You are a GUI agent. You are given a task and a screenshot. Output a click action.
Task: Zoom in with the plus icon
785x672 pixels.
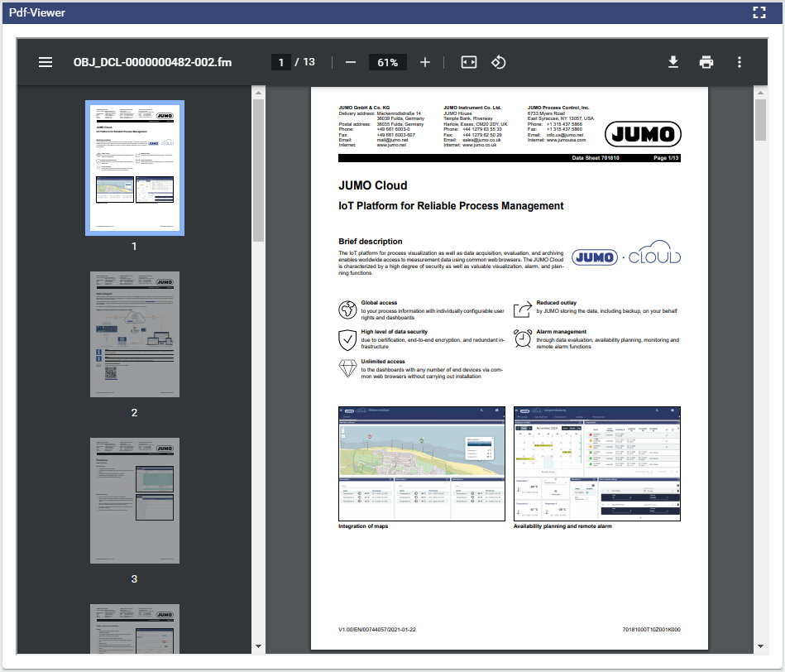(x=425, y=63)
